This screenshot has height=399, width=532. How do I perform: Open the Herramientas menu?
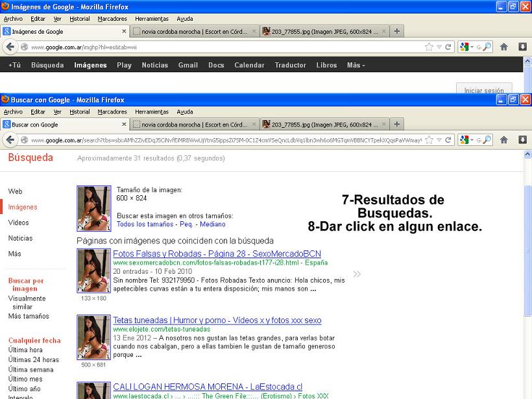(151, 111)
